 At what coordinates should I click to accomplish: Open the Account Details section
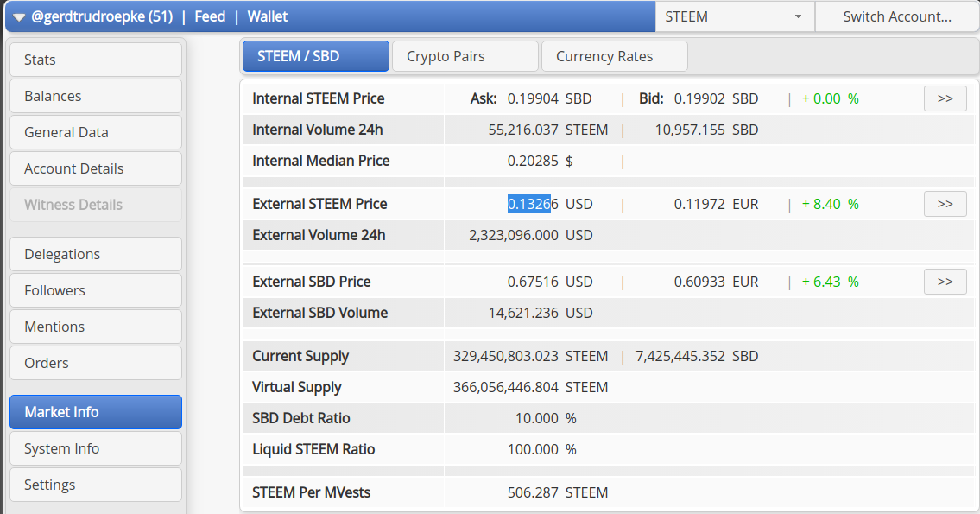pos(96,168)
